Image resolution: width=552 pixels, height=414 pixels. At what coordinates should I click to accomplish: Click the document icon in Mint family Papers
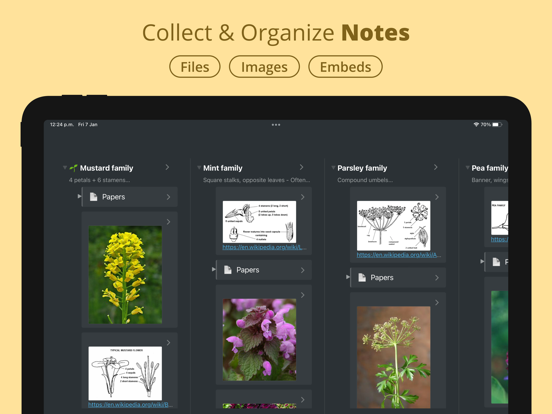228,270
